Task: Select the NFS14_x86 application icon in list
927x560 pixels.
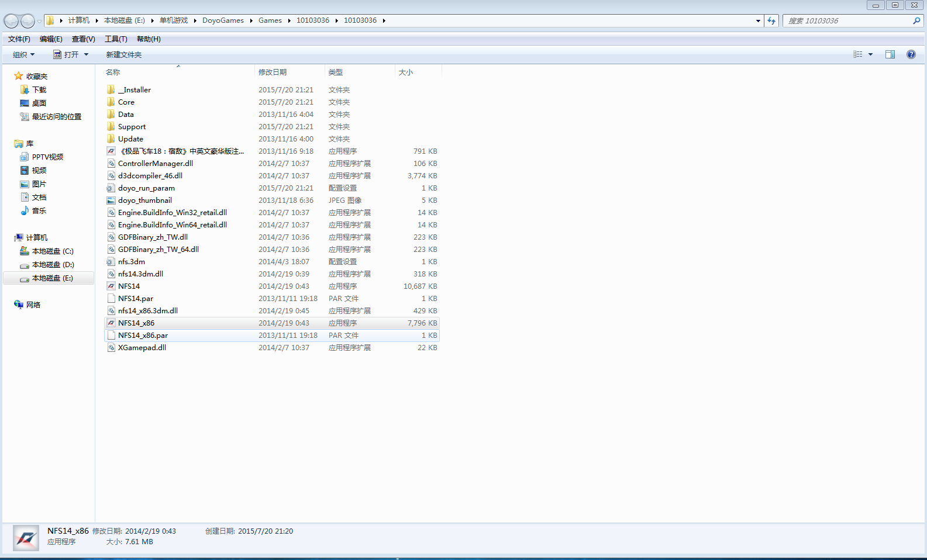Action: click(111, 323)
